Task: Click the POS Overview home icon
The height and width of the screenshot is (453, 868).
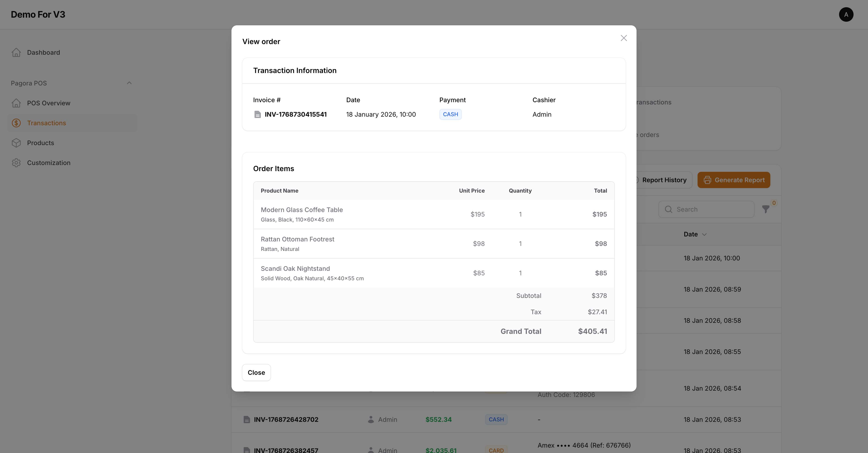Action: tap(16, 103)
